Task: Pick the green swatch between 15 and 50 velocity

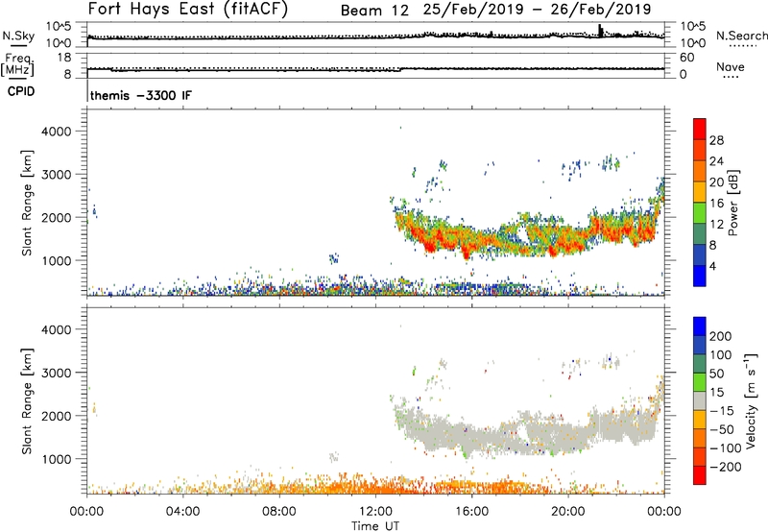Action: tap(700, 382)
